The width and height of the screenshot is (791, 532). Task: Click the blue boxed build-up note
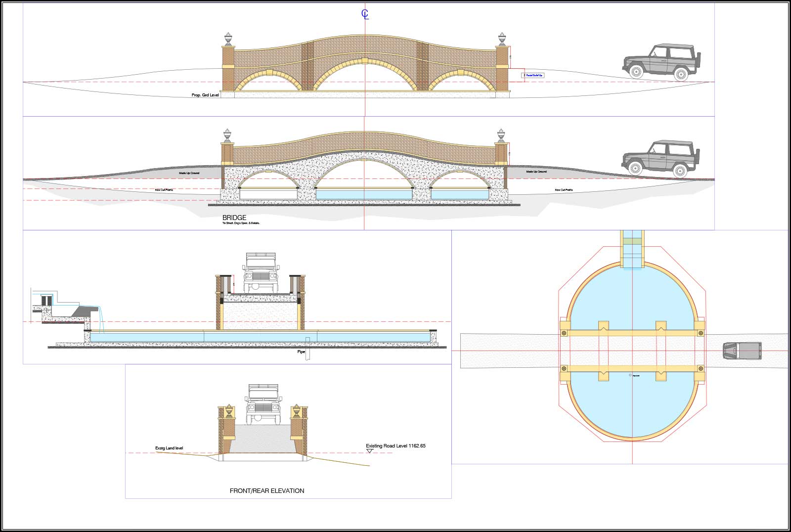534,75
